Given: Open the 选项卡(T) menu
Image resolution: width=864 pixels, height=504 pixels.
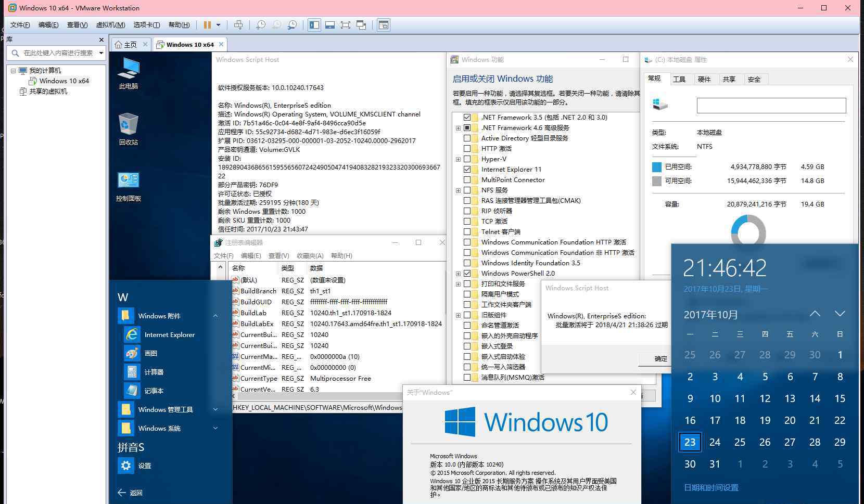Looking at the screenshot, I should pos(147,25).
